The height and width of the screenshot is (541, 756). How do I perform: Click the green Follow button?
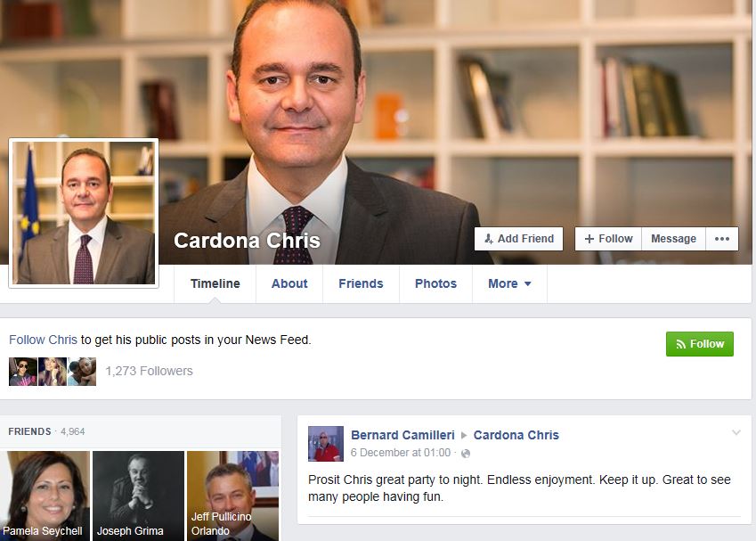(x=700, y=344)
